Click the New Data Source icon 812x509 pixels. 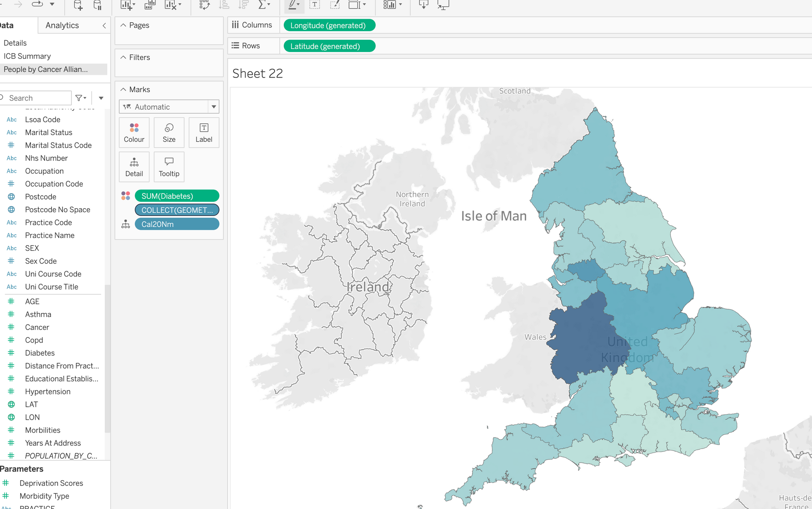click(x=78, y=5)
